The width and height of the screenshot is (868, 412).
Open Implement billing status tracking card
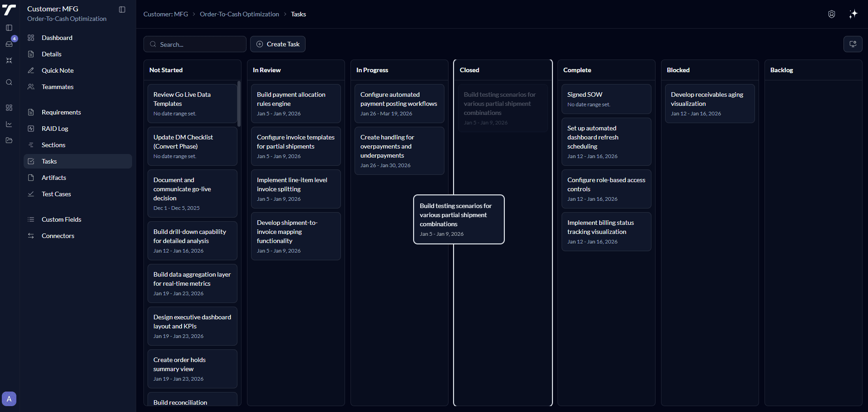607,232
